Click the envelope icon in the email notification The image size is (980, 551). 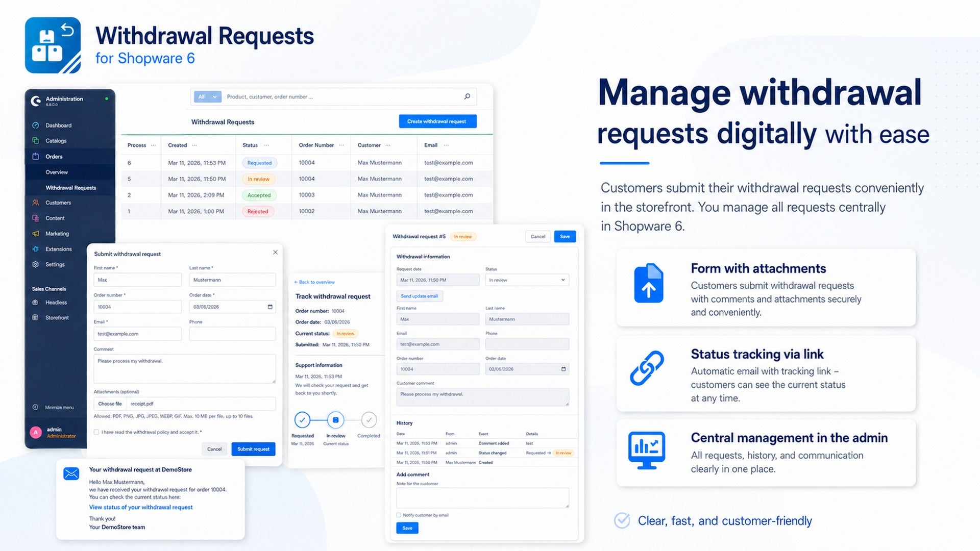tap(71, 474)
